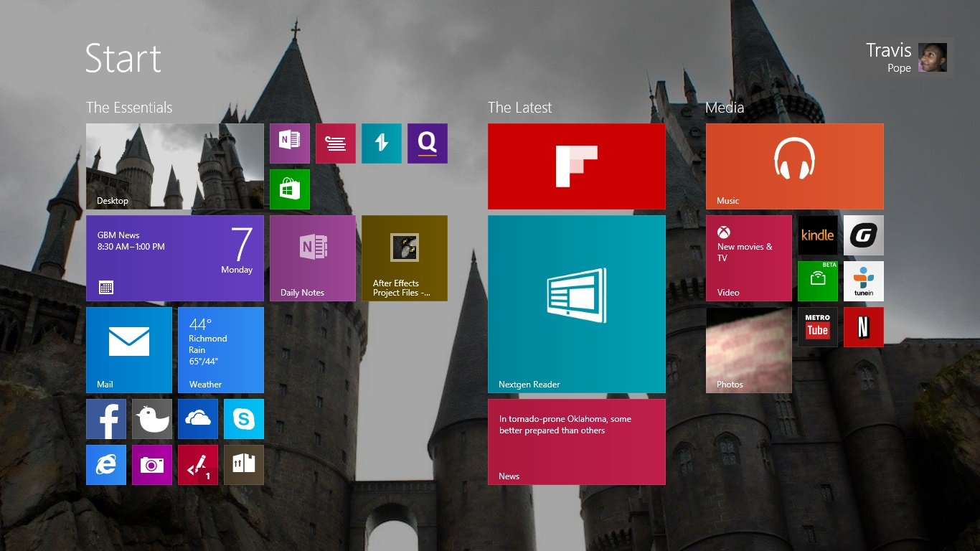980x551 pixels.
Task: Launch the Kindle tile
Action: 818,235
